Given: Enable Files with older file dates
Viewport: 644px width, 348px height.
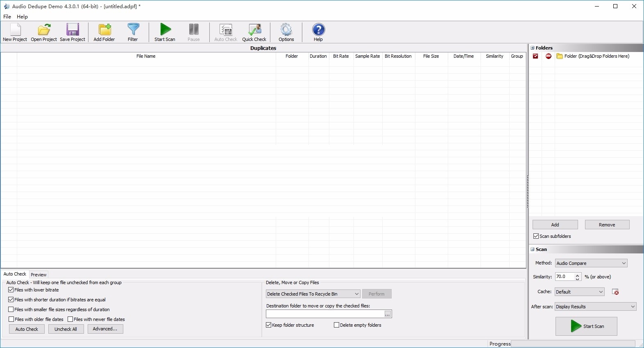Looking at the screenshot, I should pos(11,319).
